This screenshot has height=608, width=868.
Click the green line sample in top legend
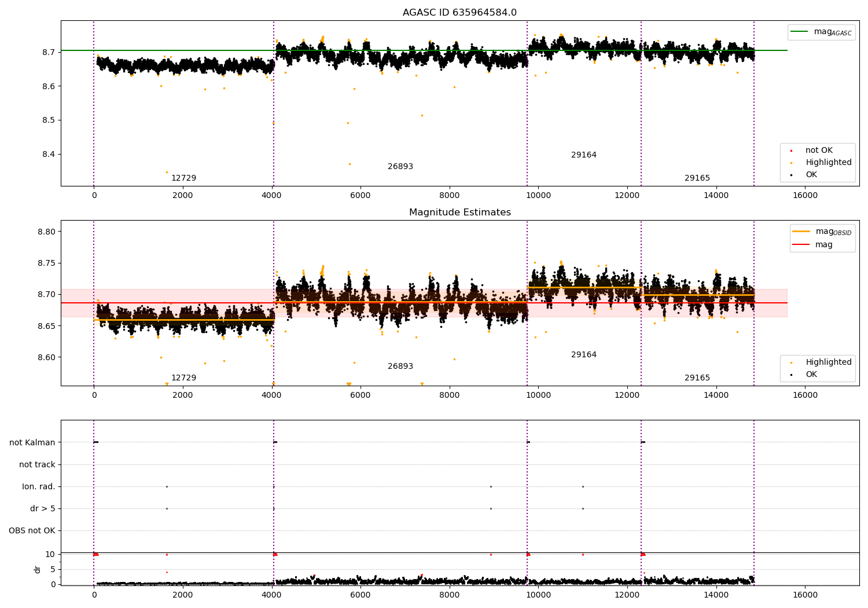click(800, 32)
